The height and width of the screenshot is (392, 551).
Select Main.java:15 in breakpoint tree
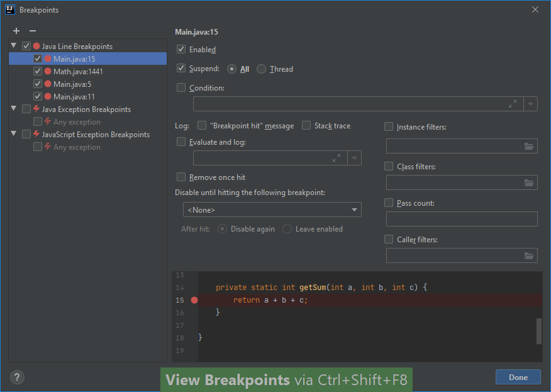[x=88, y=59]
